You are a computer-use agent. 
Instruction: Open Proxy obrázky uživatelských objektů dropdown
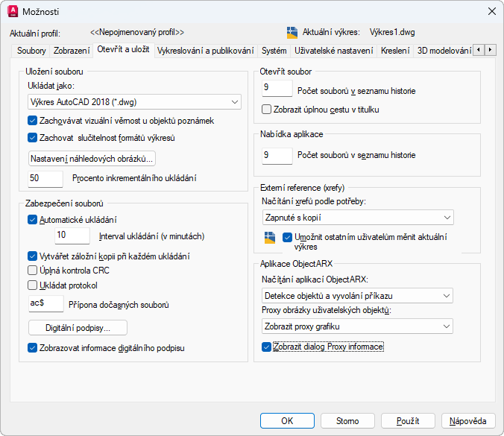pyautogui.click(x=357, y=326)
